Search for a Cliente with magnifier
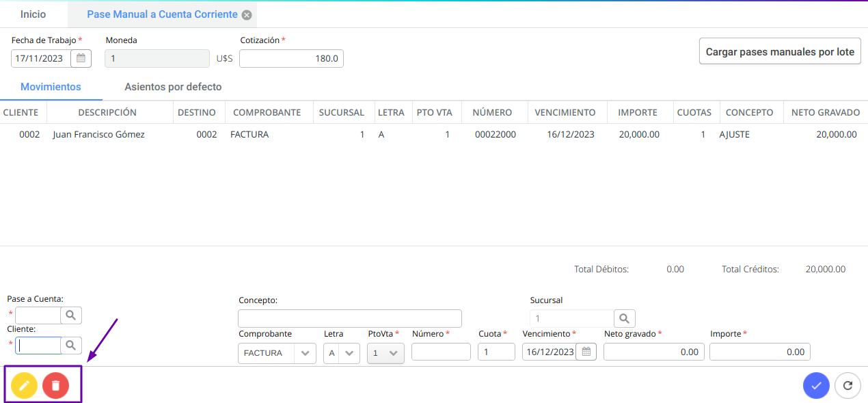 click(71, 346)
